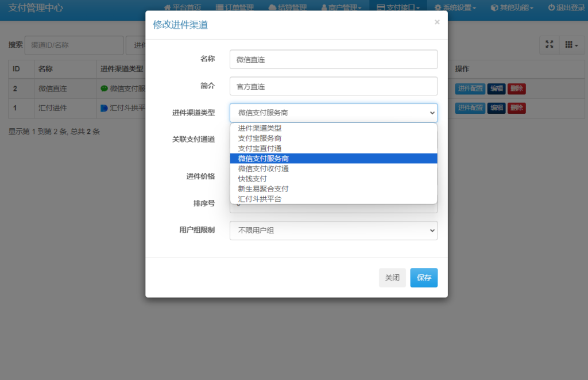This screenshot has height=380, width=588.
Task: Click the 名称 input containing 微信直连
Action: click(x=333, y=59)
